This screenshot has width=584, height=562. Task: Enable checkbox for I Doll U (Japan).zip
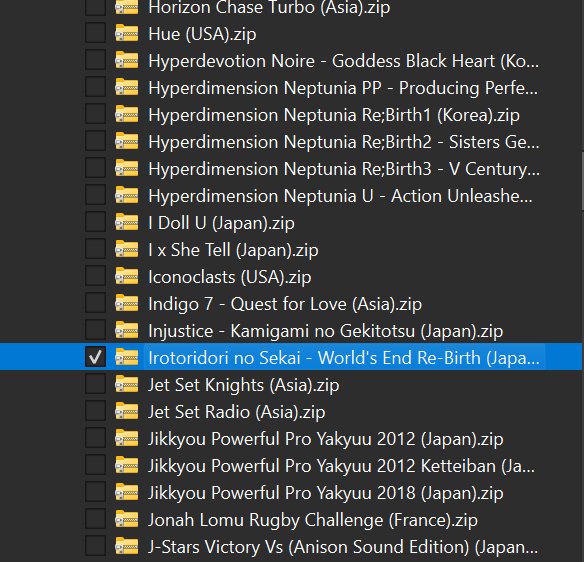95,222
